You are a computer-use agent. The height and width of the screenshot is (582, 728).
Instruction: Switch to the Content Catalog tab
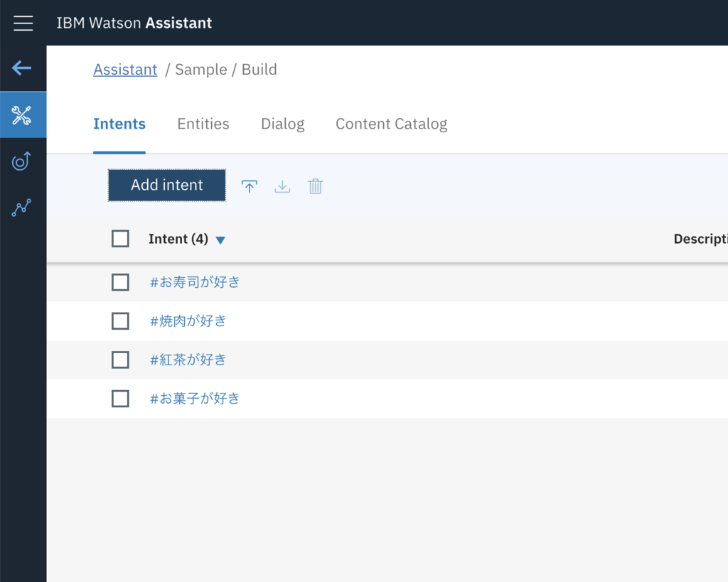click(x=392, y=124)
